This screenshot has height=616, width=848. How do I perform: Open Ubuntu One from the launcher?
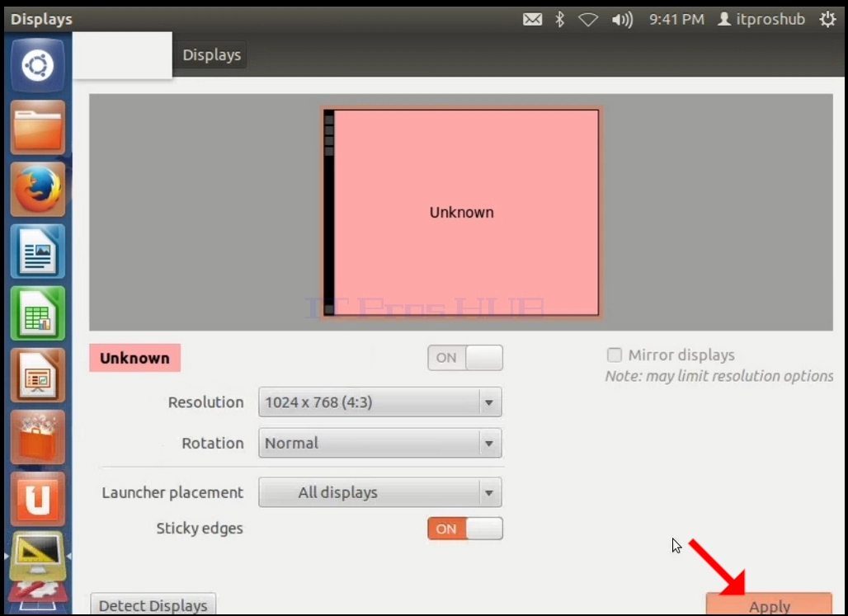point(37,499)
